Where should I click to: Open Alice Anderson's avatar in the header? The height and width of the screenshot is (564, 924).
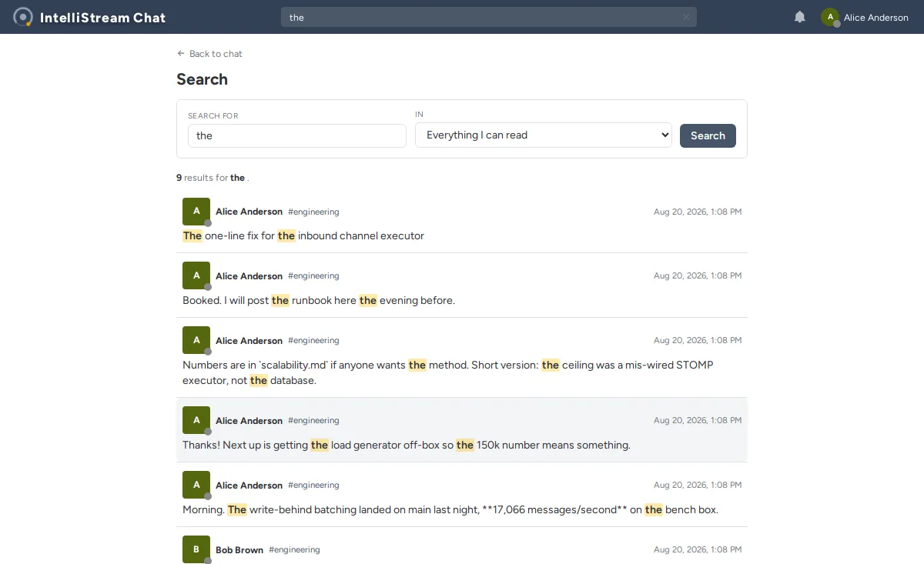tap(830, 17)
